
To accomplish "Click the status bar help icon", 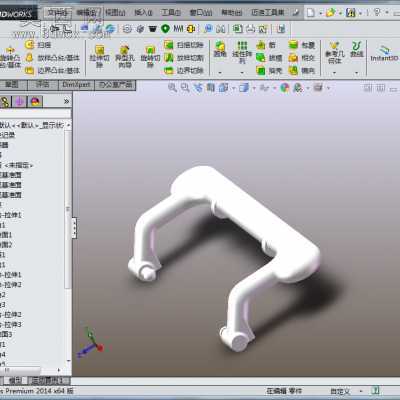I will pyautogui.click(x=376, y=390).
